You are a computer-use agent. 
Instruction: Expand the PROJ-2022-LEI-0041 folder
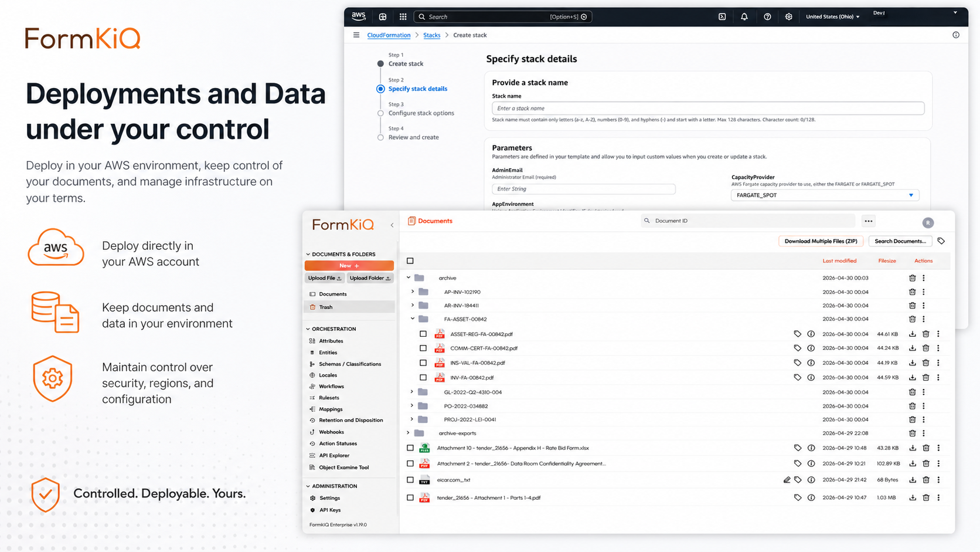412,419
